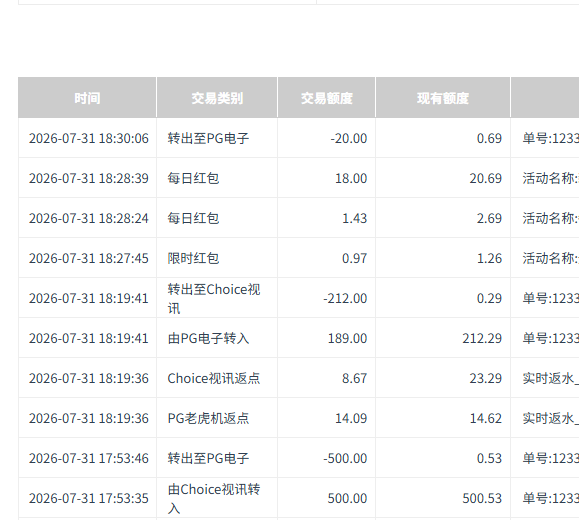This screenshot has width=579, height=520.
Task: Click the 实时返水 remark in the 14.62 row
Action: point(551,418)
